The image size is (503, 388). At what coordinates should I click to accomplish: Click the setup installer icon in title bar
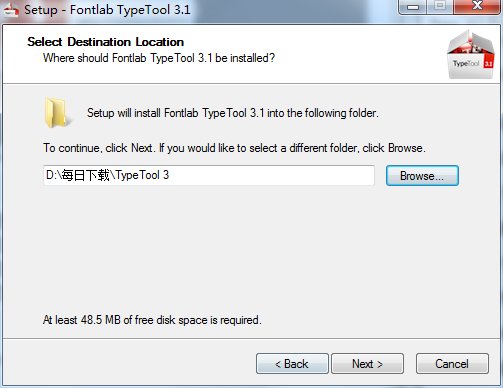tap(11, 9)
